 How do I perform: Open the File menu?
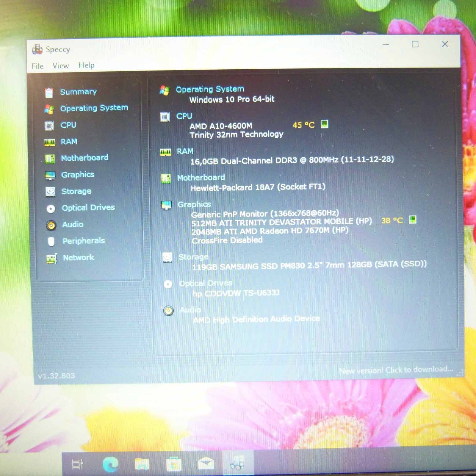coord(37,66)
